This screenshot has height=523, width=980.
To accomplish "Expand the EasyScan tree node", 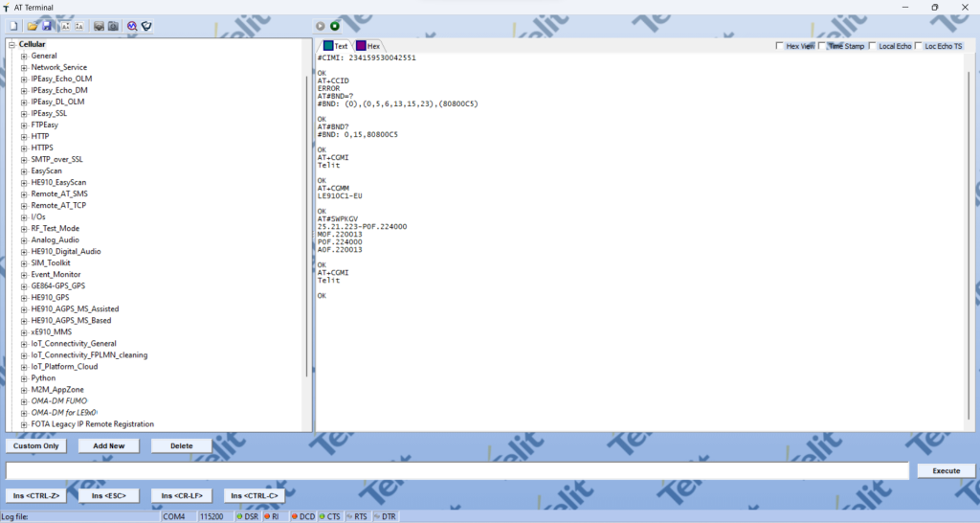I will click(24, 171).
